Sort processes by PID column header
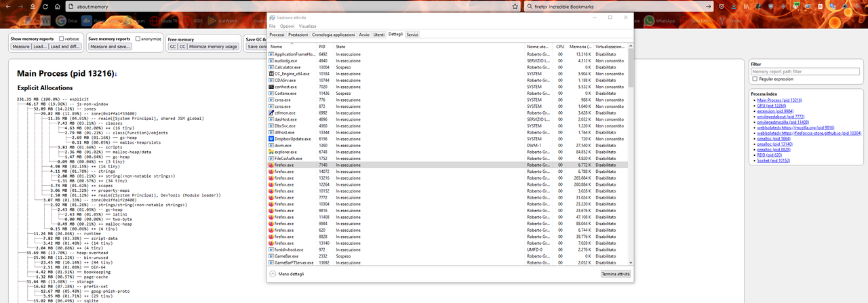This screenshot has width=868, height=303. tap(325, 46)
